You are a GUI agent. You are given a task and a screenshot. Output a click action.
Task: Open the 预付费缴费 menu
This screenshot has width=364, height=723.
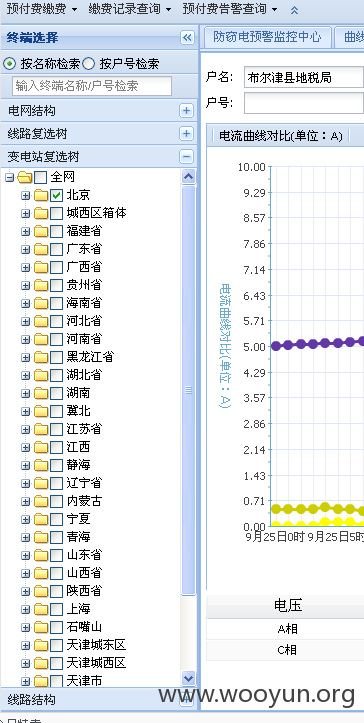(x=42, y=9)
